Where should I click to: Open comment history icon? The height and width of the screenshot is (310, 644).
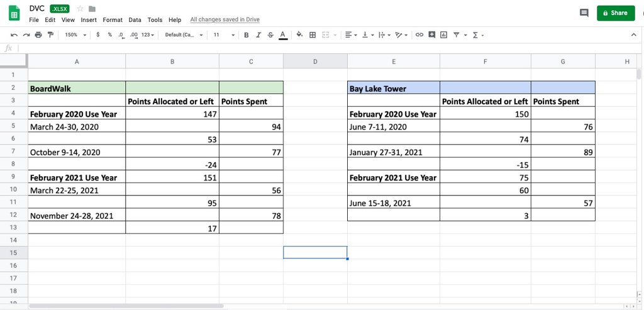pyautogui.click(x=584, y=13)
